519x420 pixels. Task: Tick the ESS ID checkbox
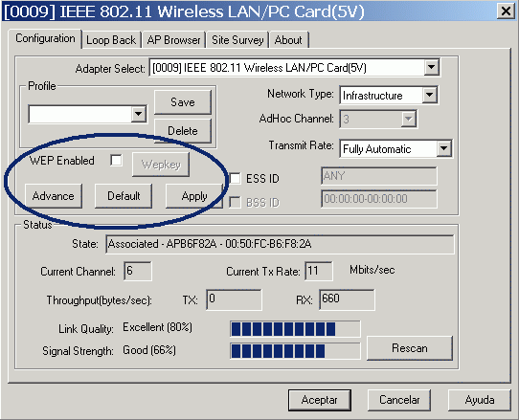coord(235,178)
